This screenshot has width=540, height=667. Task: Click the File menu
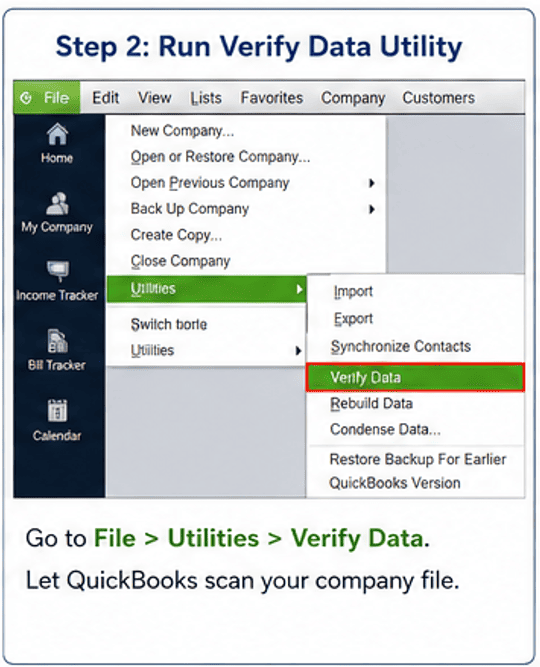point(47,97)
